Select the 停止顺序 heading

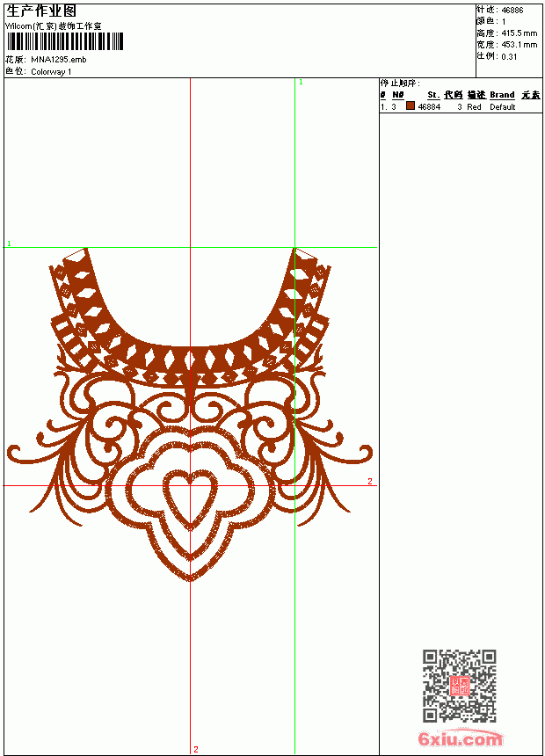click(x=400, y=84)
